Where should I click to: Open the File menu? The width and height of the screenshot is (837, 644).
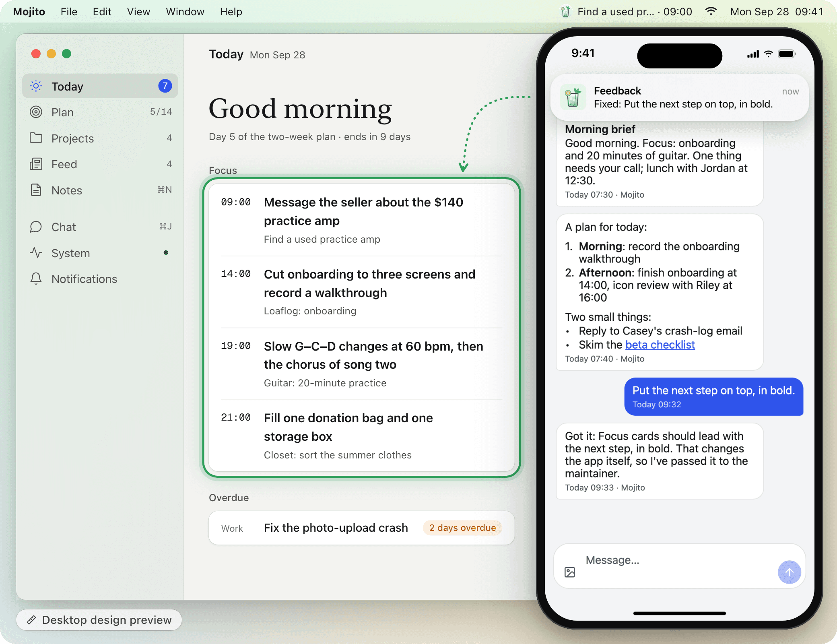69,12
